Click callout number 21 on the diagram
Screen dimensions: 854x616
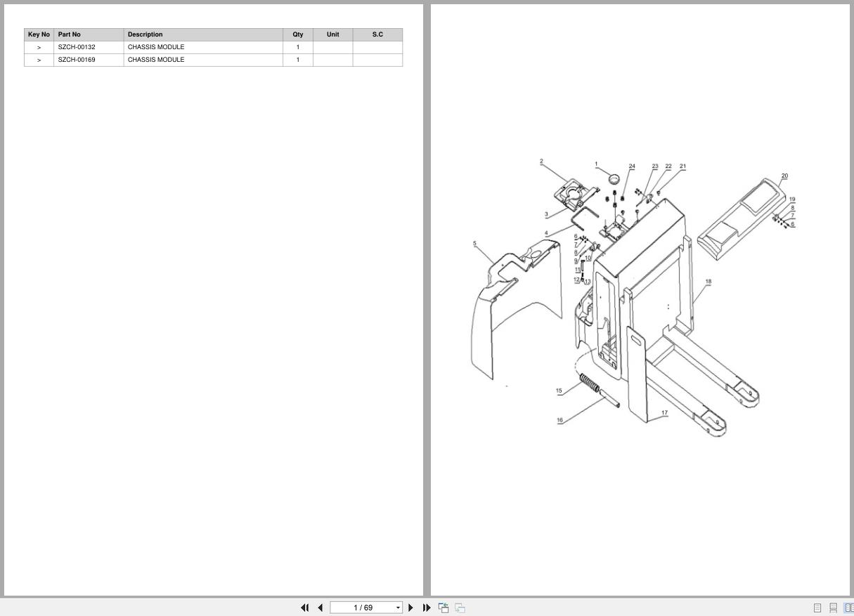(682, 167)
